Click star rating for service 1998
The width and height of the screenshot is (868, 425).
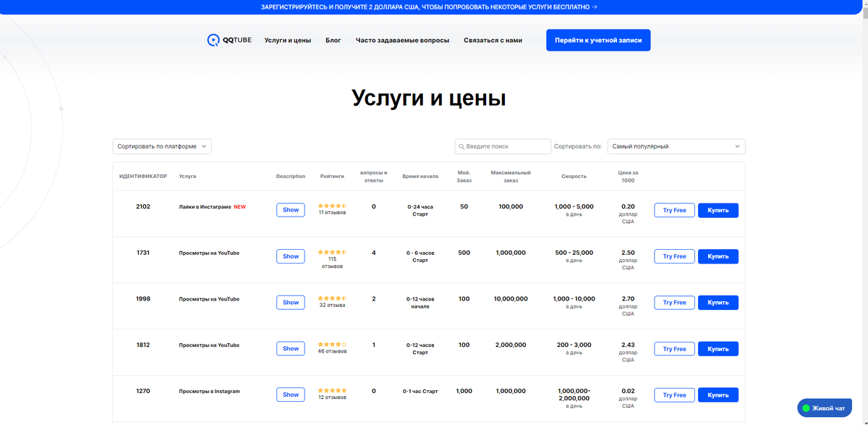click(332, 298)
